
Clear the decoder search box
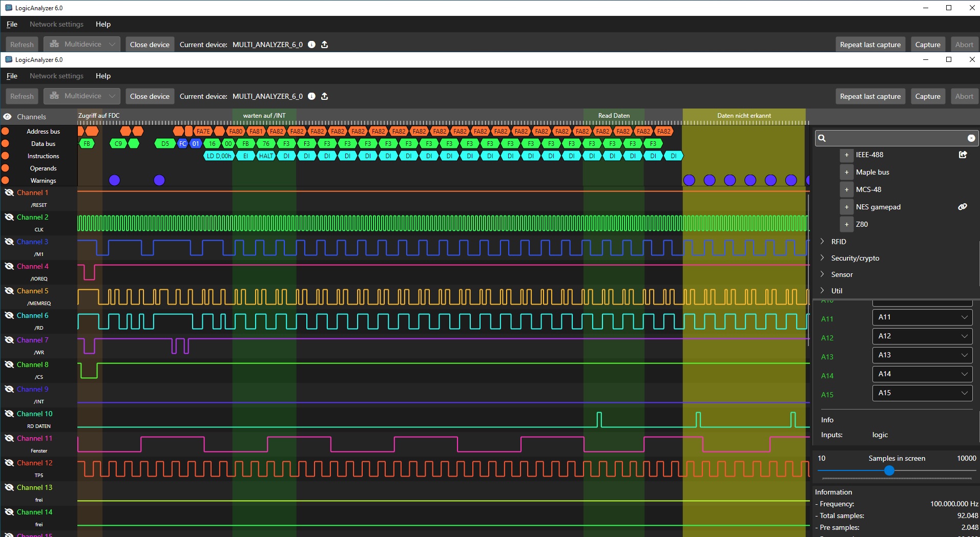pyautogui.click(x=971, y=138)
